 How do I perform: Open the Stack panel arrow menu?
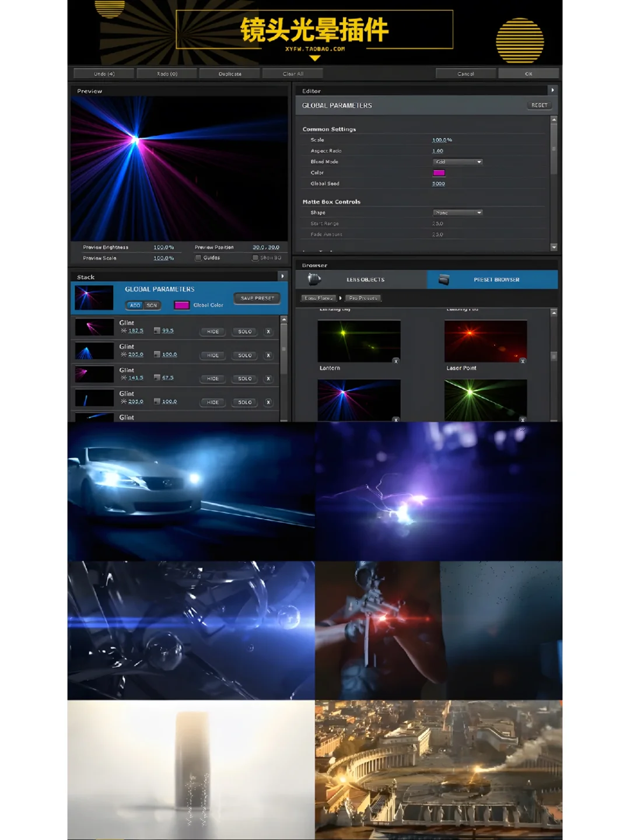(x=282, y=276)
